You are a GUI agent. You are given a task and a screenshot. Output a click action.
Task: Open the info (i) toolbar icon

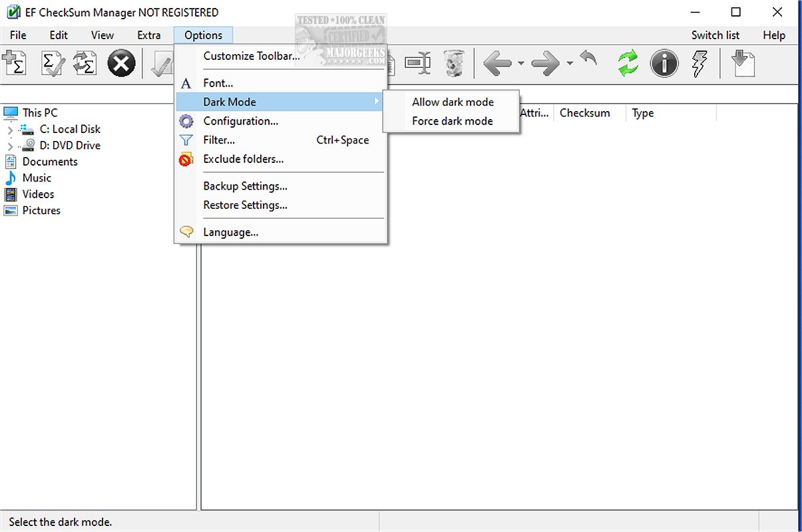(664, 64)
